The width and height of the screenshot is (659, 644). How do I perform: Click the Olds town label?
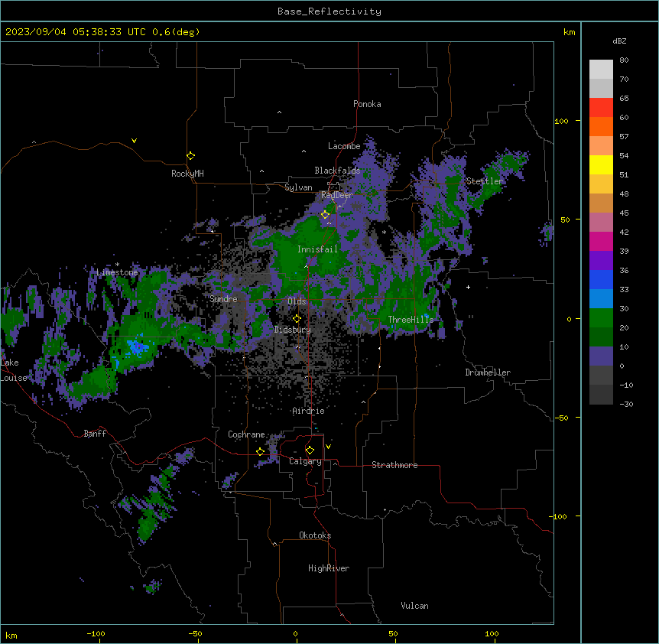coord(297,301)
